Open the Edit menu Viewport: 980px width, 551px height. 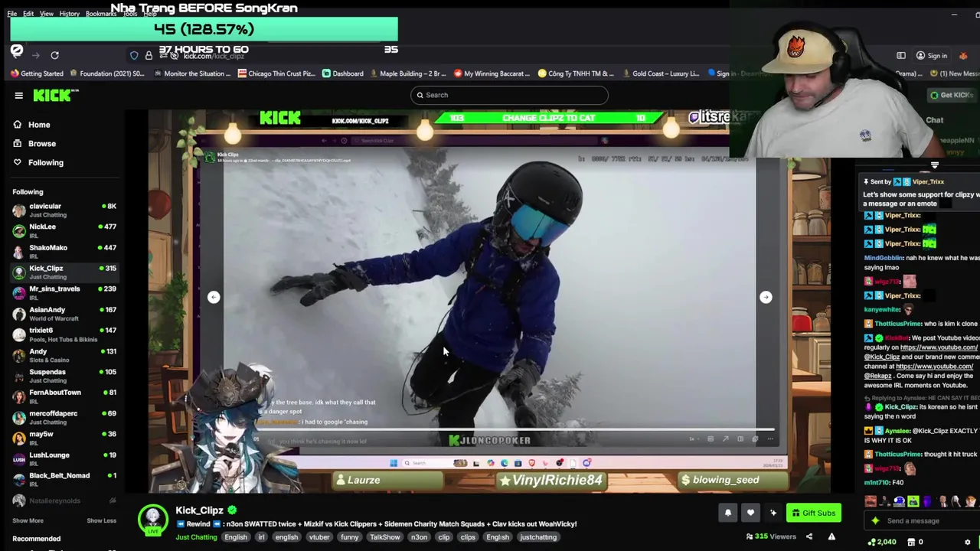[28, 14]
